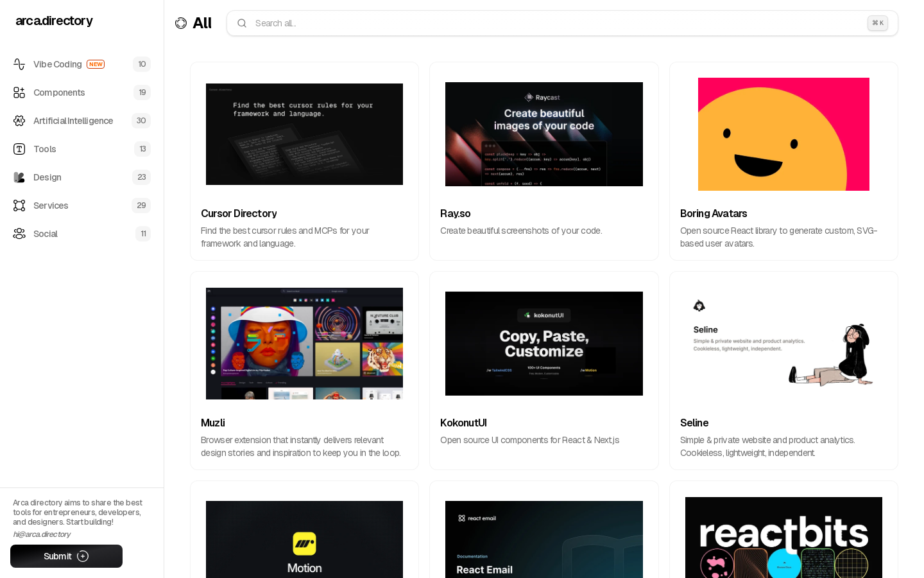Click the Social people icon
This screenshot has width=924, height=578.
(19, 234)
